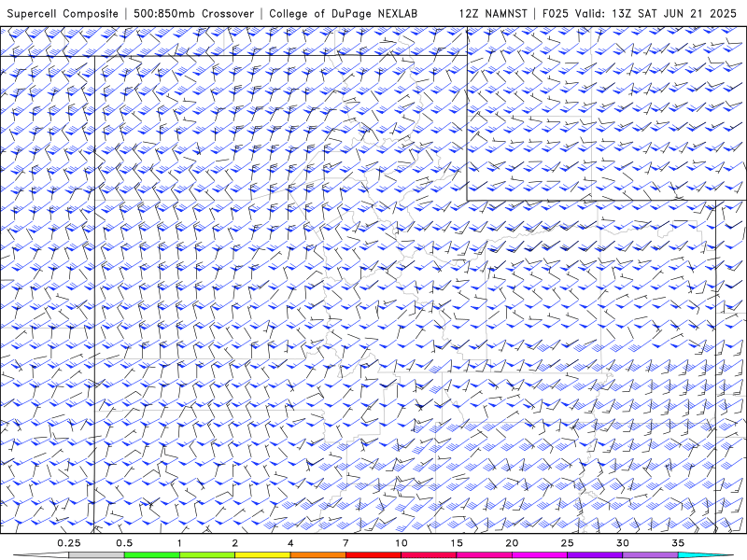The width and height of the screenshot is (747, 560).
Task: Pick the purple color bar segment
Action: (595, 555)
